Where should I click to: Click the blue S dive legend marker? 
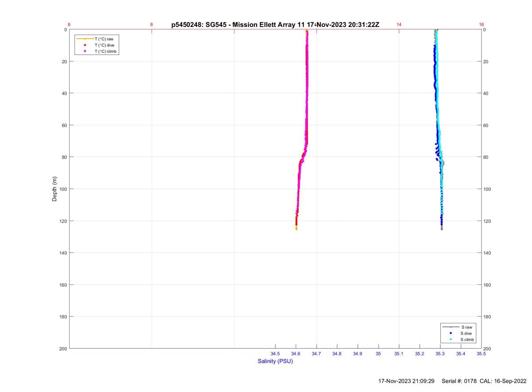pos(451,333)
